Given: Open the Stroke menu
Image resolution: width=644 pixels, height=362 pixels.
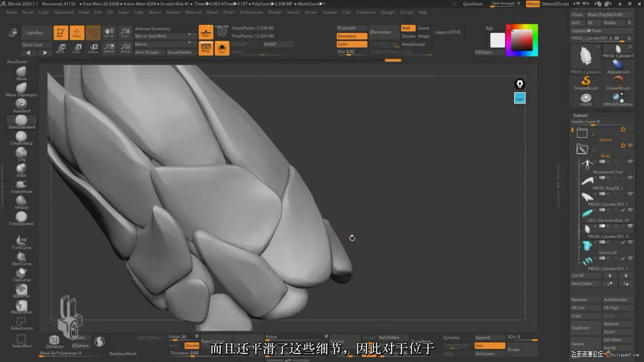Looking at the screenshot, I should tap(311, 12).
